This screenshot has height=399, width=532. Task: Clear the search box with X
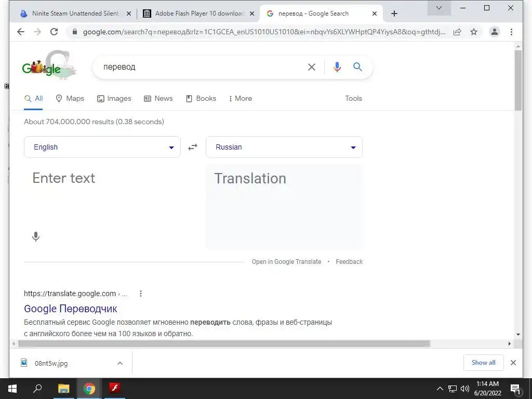click(312, 67)
